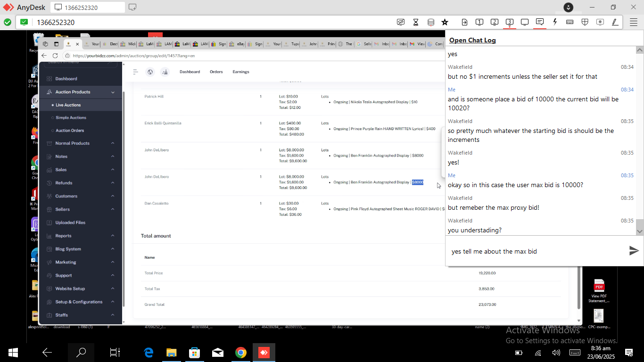Expand the Sales sidebar section
This screenshot has width=644, height=362.
81,170
